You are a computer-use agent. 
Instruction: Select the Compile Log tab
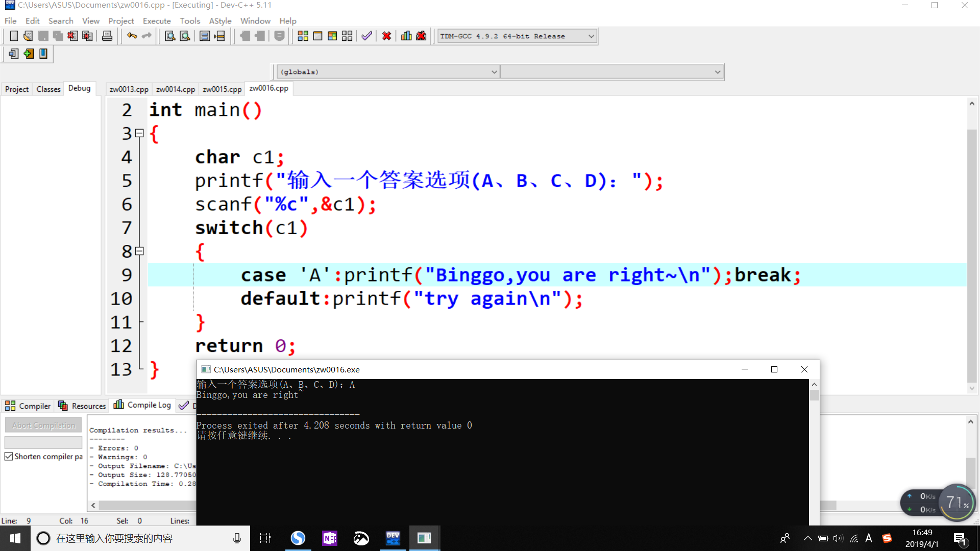tap(143, 405)
